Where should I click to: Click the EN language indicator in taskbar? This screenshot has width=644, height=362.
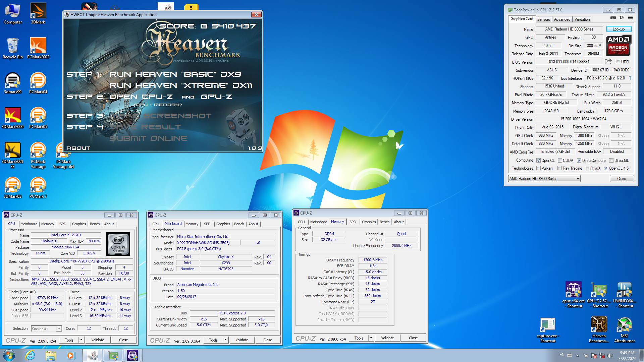pos(562,355)
